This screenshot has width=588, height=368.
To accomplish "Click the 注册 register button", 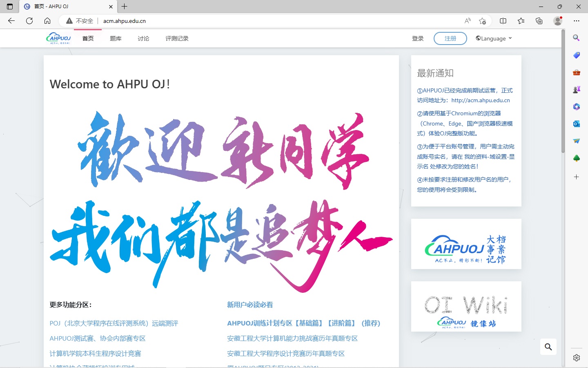I will (x=450, y=38).
